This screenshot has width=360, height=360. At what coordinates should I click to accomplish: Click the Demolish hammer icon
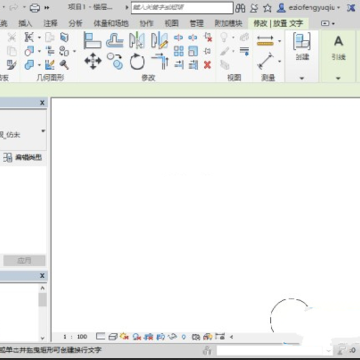(x=64, y=65)
